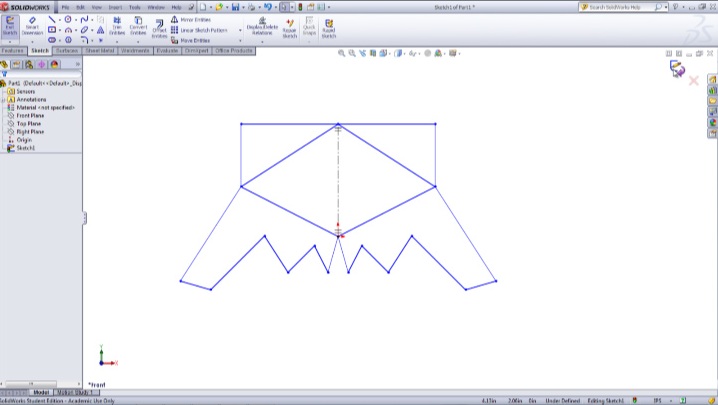Click Move Entities
This screenshot has width=718, height=405.
(x=190, y=40)
